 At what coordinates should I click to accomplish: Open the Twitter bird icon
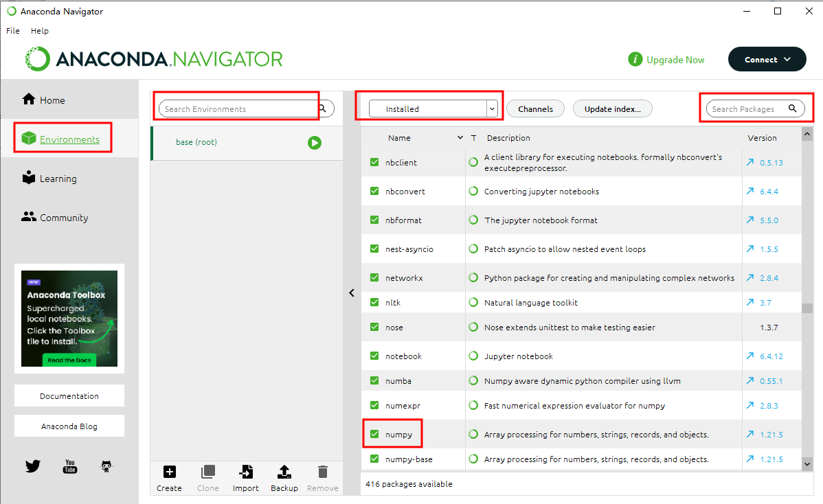[33, 466]
